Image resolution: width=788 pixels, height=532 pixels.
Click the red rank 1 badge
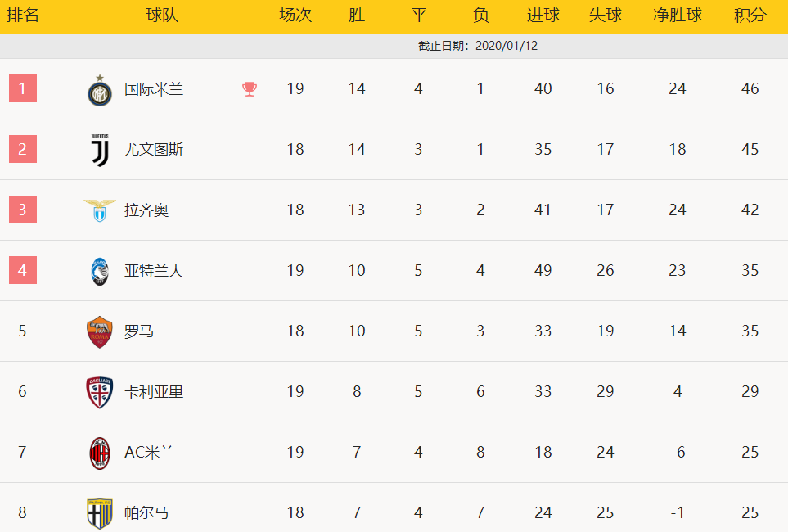(23, 88)
